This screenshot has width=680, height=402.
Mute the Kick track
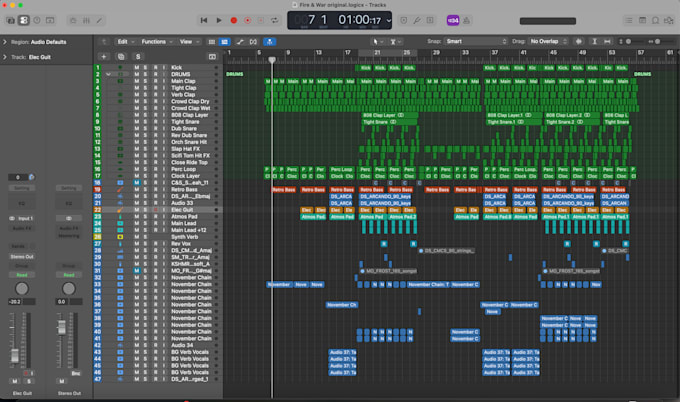coord(137,68)
